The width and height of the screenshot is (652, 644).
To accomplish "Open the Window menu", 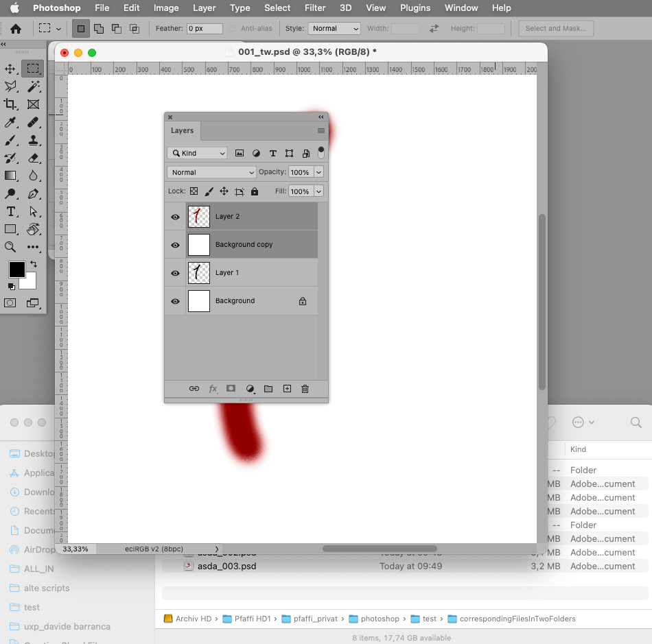I will tap(461, 8).
